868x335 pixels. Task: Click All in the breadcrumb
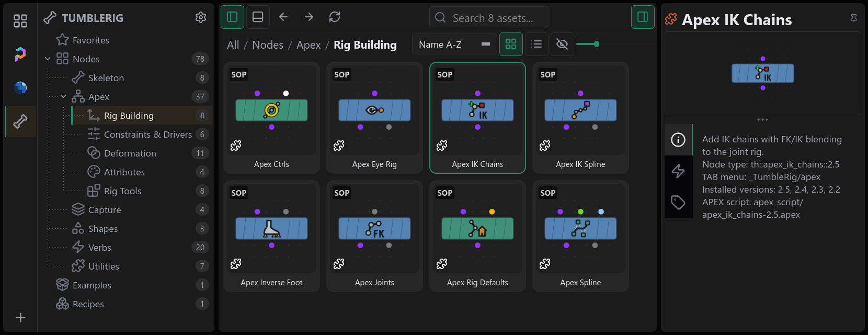[233, 45]
